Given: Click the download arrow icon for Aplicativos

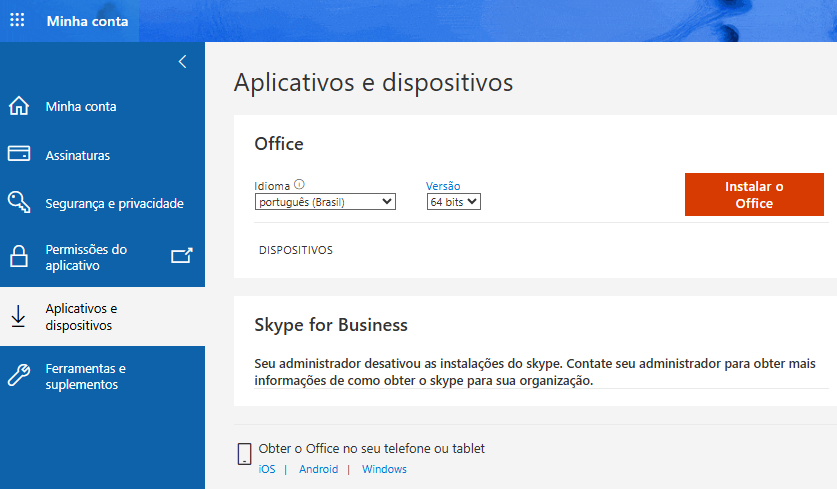Looking at the screenshot, I should [x=18, y=316].
